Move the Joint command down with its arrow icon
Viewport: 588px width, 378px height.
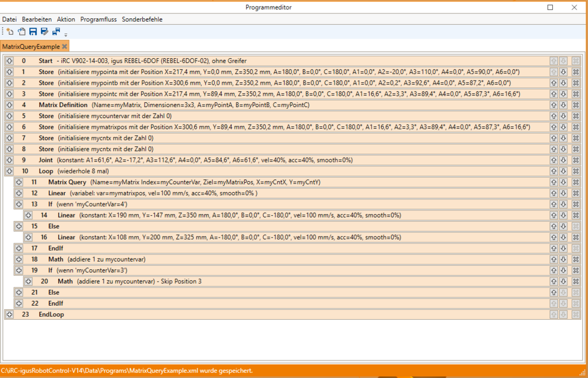pos(564,159)
